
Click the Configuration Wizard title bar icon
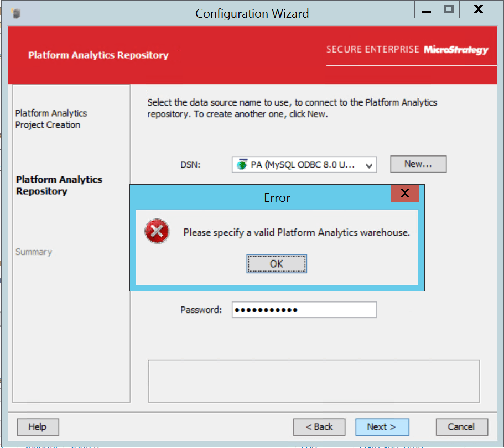pos(15,13)
